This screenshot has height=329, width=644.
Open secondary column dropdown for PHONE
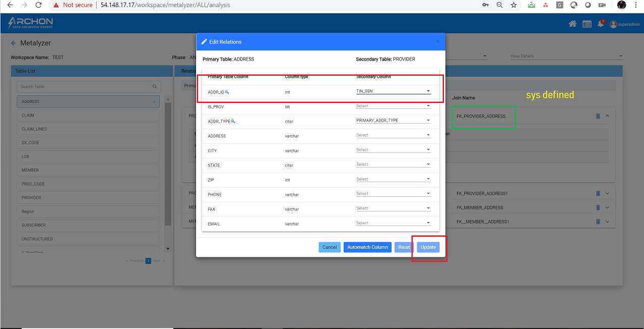click(x=394, y=194)
